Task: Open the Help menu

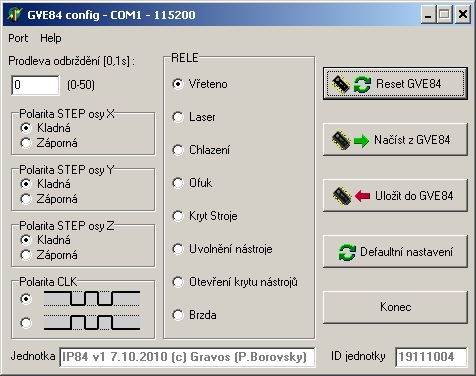Action: (51, 38)
